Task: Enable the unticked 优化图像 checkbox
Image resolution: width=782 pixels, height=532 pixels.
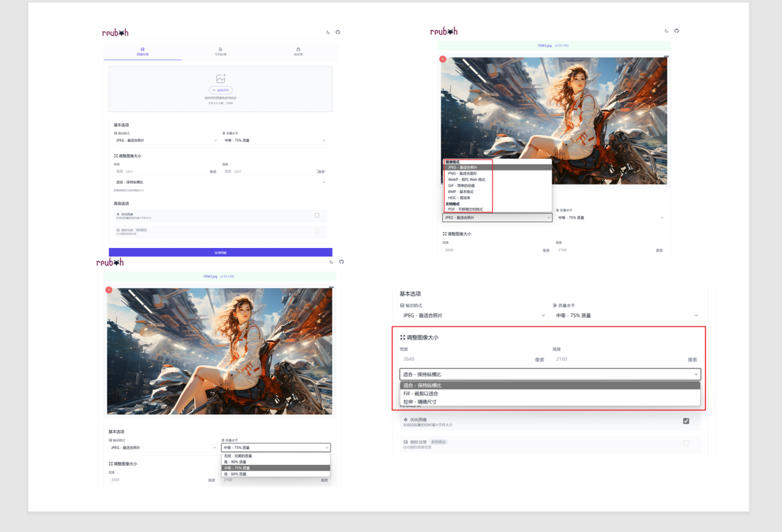Action: [x=316, y=215]
